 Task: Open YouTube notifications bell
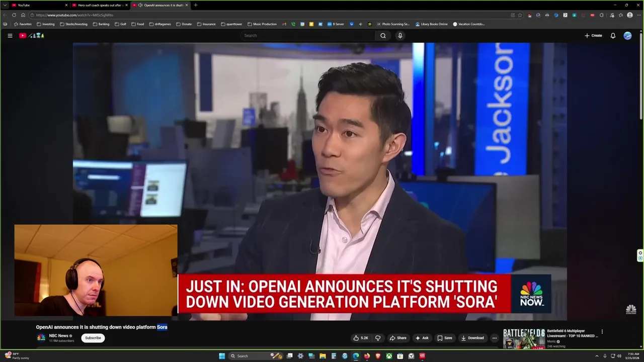[613, 36]
